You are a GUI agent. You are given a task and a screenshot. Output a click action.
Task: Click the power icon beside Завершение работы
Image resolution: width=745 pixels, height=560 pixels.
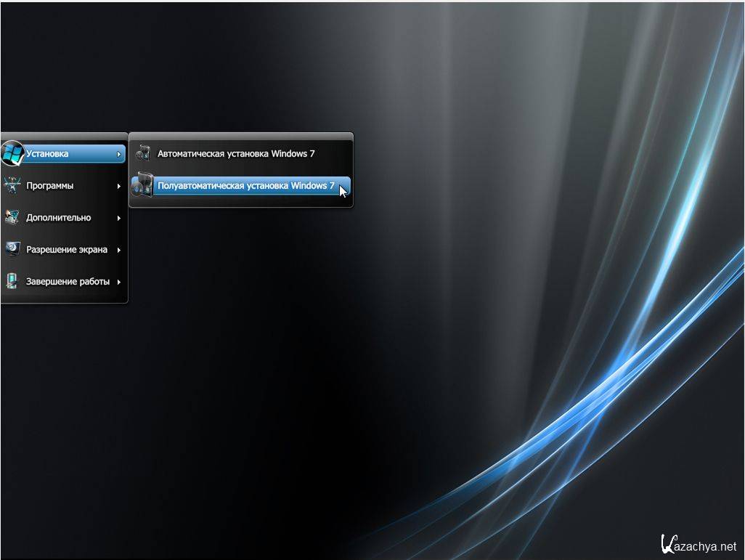click(12, 281)
